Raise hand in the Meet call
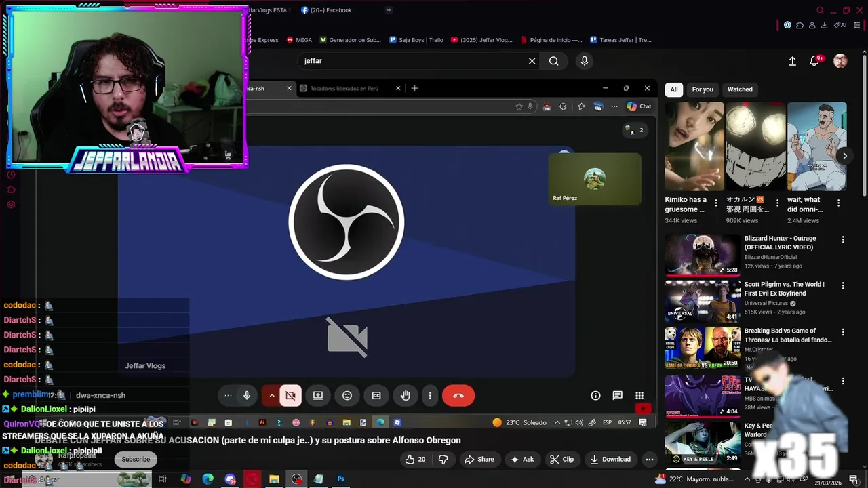The height and width of the screenshot is (488, 868). [x=406, y=395]
